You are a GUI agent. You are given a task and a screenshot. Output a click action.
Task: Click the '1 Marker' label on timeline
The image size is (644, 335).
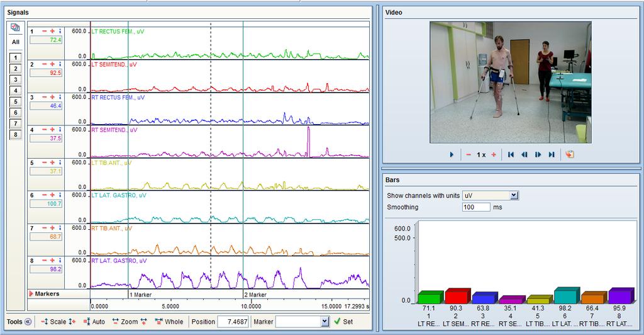click(x=140, y=295)
